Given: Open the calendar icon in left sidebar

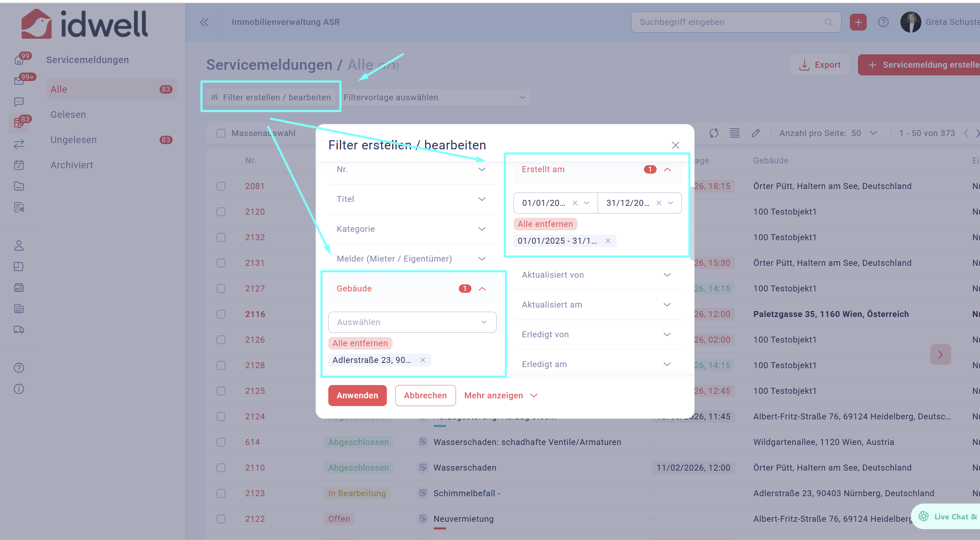Looking at the screenshot, I should pos(19,165).
